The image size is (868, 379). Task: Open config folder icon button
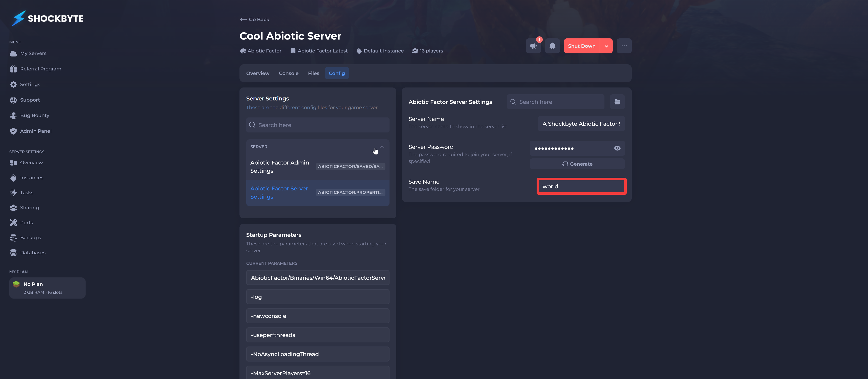[x=617, y=102]
